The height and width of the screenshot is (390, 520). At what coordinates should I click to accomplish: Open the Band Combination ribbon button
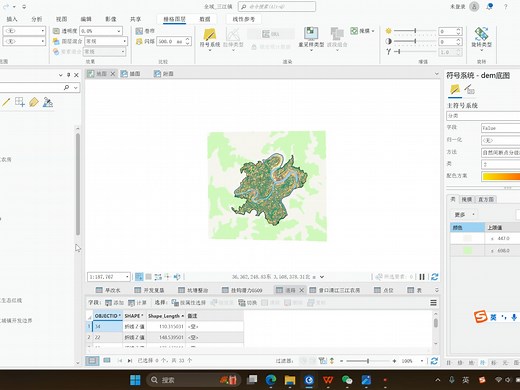click(337, 38)
